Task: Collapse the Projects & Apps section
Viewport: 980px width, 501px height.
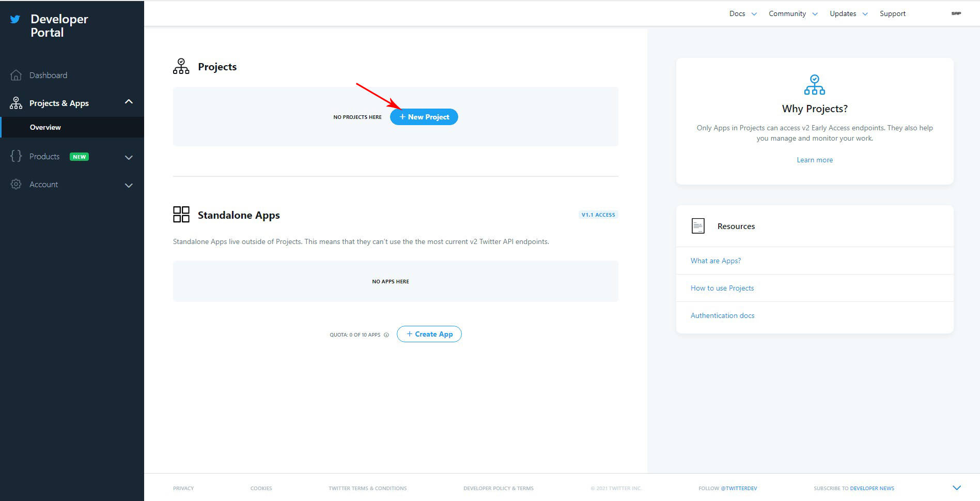Action: (x=129, y=102)
